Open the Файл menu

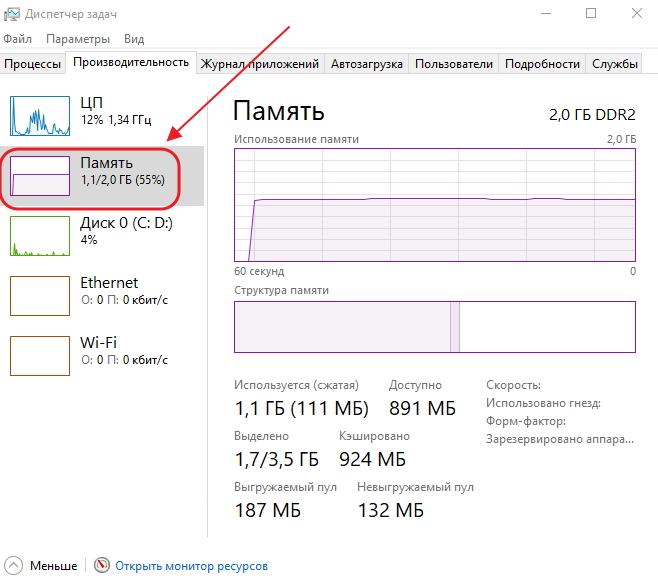coord(17,39)
